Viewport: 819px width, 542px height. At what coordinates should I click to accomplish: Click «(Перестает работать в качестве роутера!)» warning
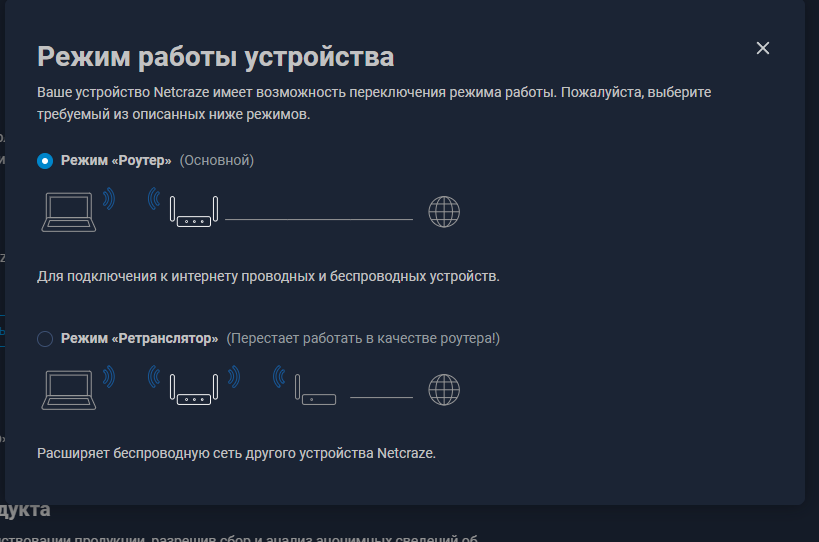click(x=363, y=338)
